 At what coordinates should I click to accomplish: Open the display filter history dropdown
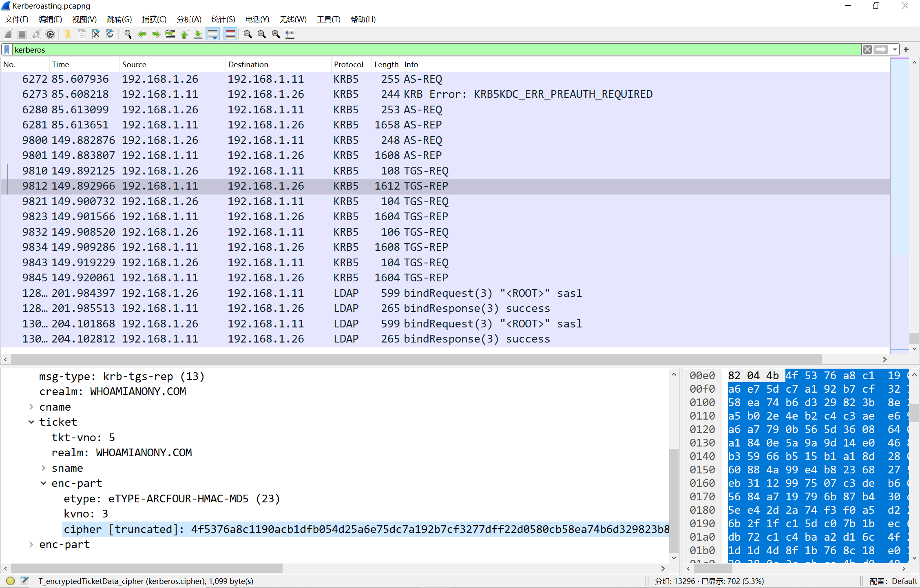point(895,50)
